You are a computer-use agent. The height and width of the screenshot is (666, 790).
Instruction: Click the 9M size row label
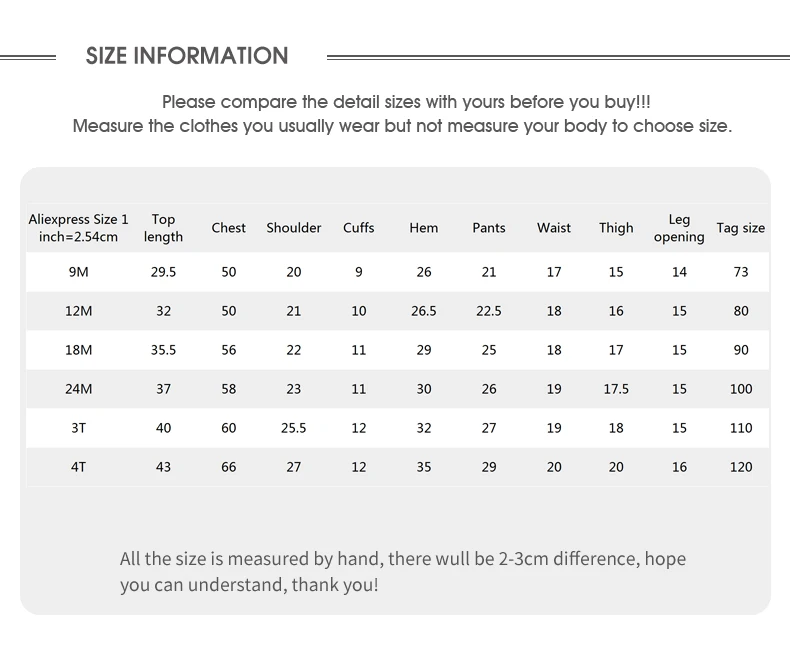pyautogui.click(x=79, y=272)
